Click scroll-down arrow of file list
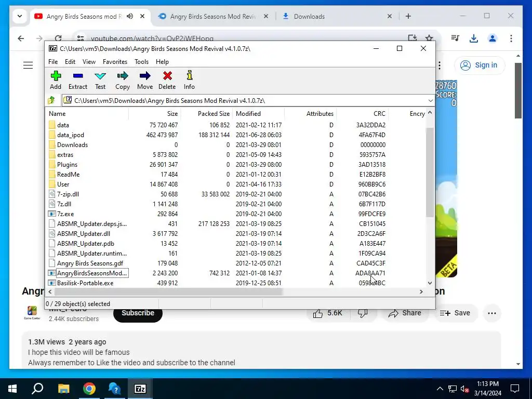The width and height of the screenshot is (532, 399). click(x=430, y=283)
